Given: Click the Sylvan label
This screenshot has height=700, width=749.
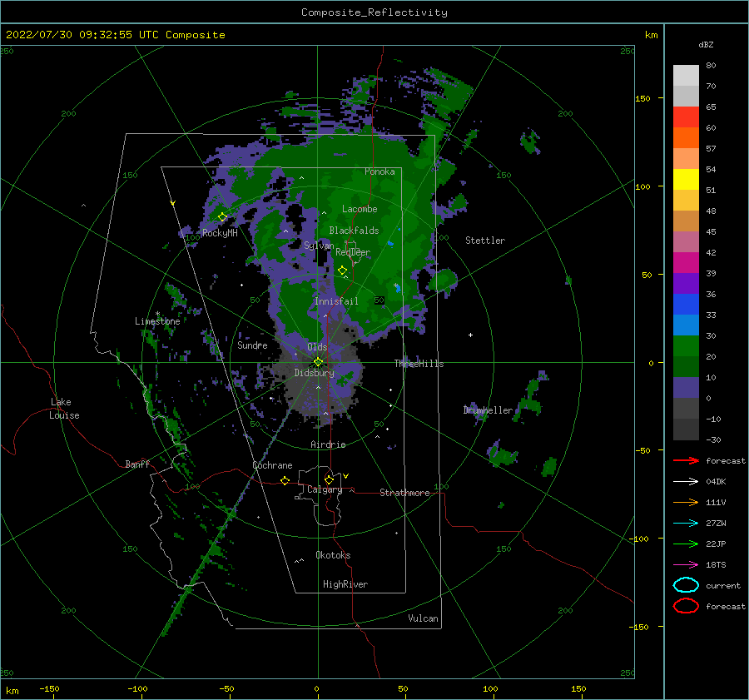Looking at the screenshot, I should click(x=319, y=246).
